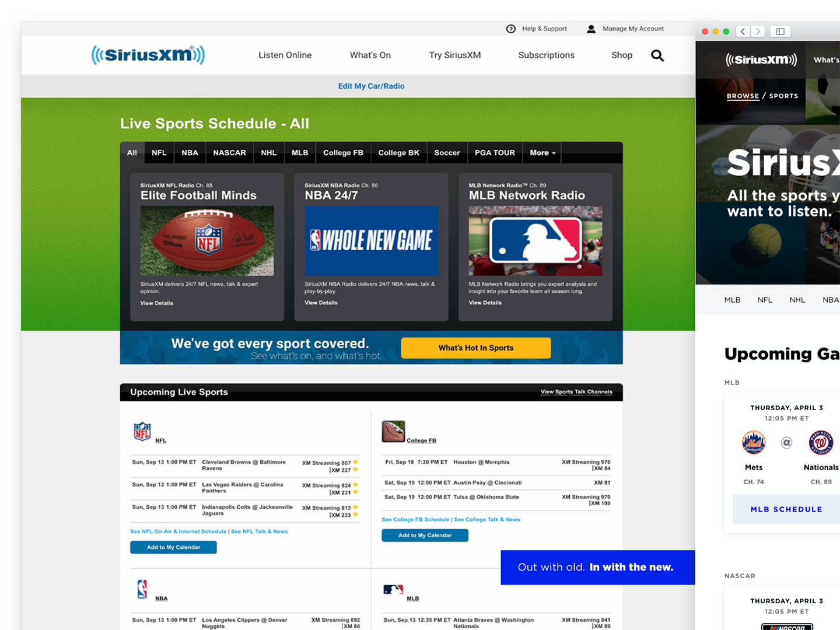Open the NHL tab
Image resolution: width=840 pixels, height=630 pixels.
coord(268,153)
